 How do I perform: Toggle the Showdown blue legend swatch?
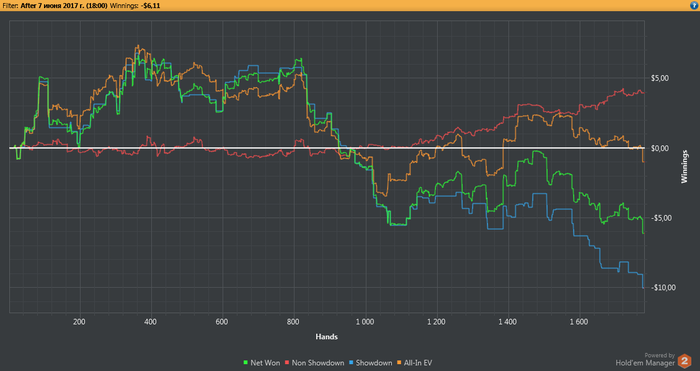pyautogui.click(x=351, y=363)
